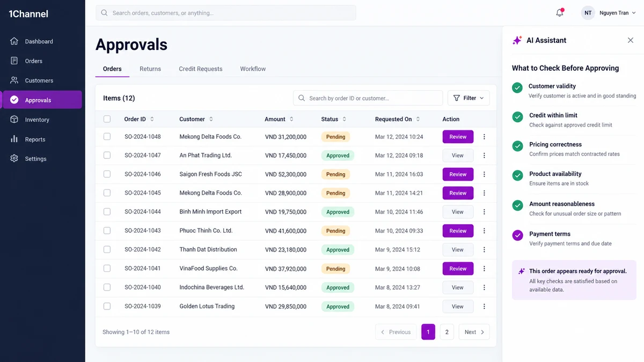Select checkbox for order SO-2024-1039
The height and width of the screenshot is (362, 644).
click(x=107, y=307)
